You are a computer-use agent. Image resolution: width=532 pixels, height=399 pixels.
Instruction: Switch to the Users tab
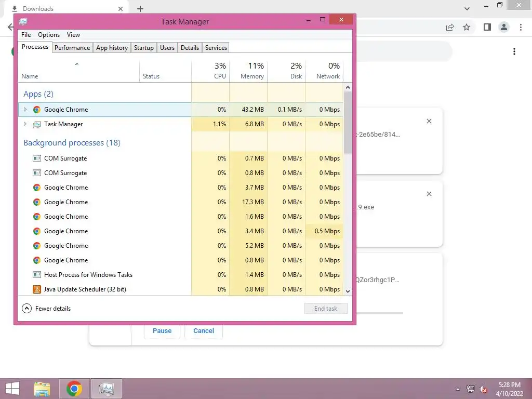(167, 47)
